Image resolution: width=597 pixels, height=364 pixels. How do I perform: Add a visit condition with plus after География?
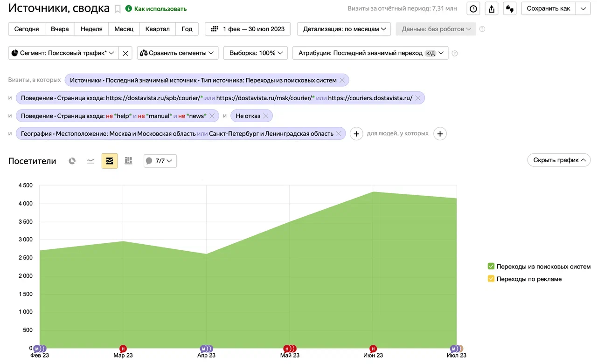tap(356, 134)
